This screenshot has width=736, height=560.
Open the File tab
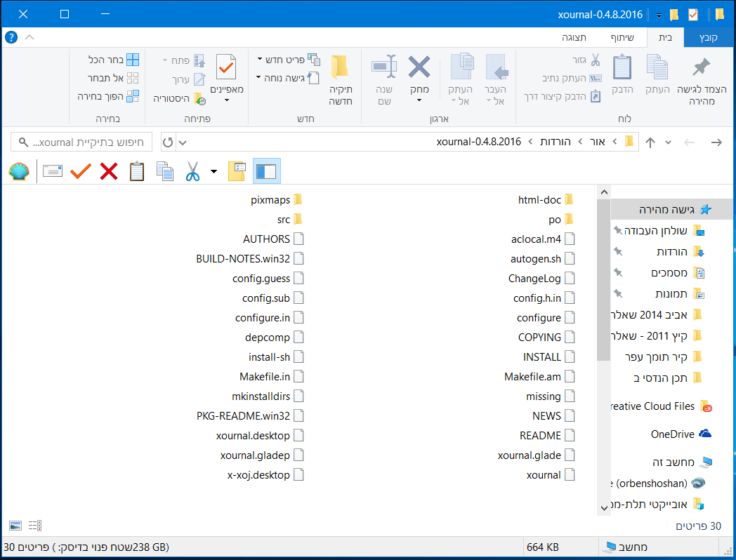709,37
